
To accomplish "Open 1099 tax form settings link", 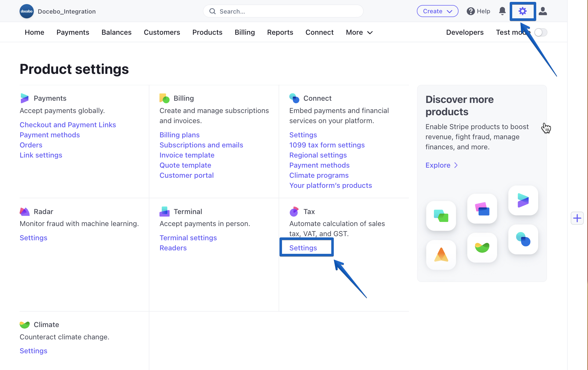I will click(327, 145).
